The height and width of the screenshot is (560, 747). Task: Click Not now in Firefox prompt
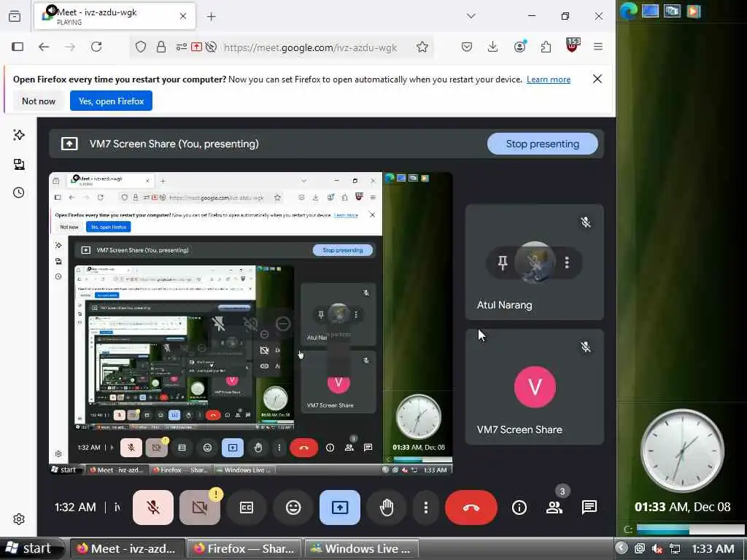(39, 101)
